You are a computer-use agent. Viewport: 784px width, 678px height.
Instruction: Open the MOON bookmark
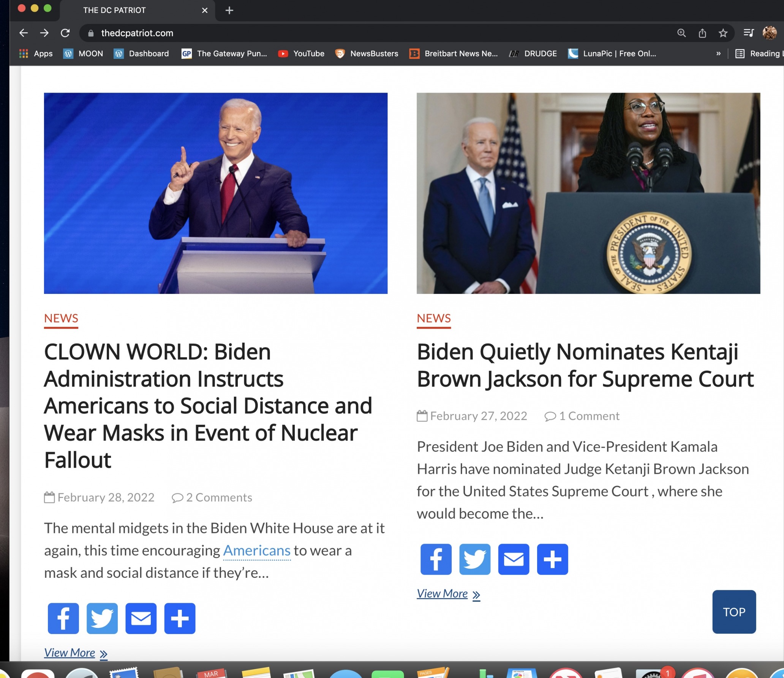83,54
